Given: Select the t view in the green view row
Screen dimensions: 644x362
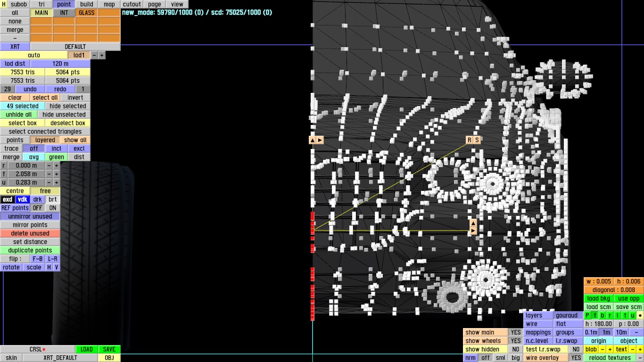Looking at the screenshot, I should (625, 315).
